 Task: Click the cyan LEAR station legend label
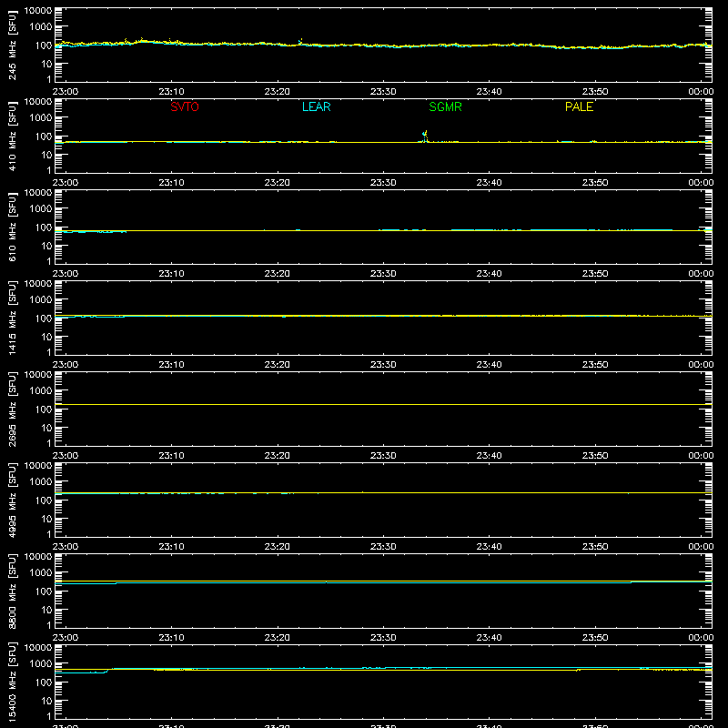point(316,106)
